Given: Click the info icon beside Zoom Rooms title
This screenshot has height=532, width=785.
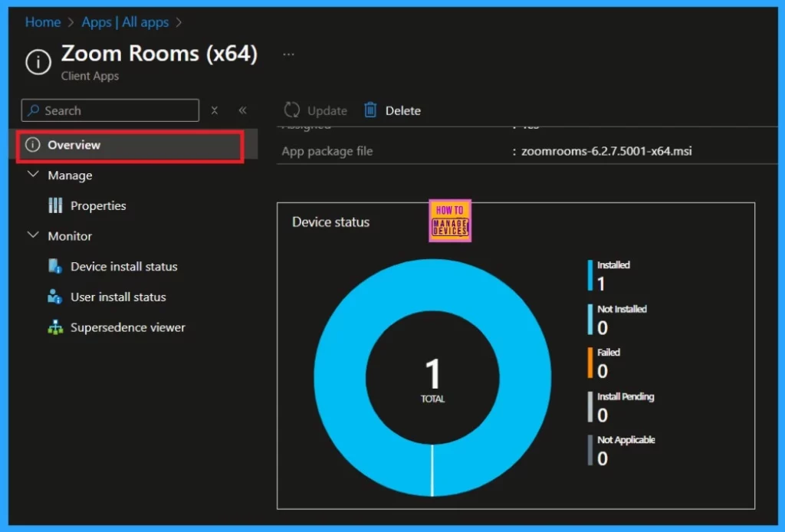Looking at the screenshot, I should (x=38, y=62).
